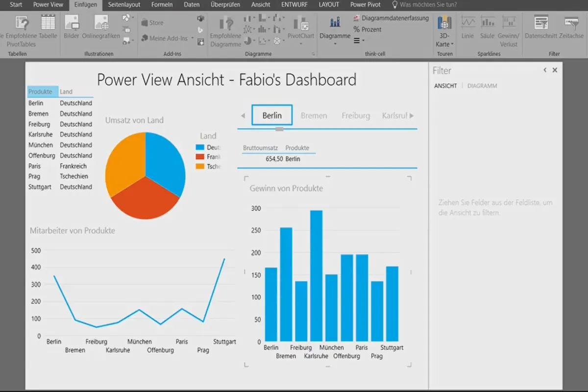This screenshot has width=588, height=392.
Task: Click the Formen shapes icon
Action: coord(126,18)
